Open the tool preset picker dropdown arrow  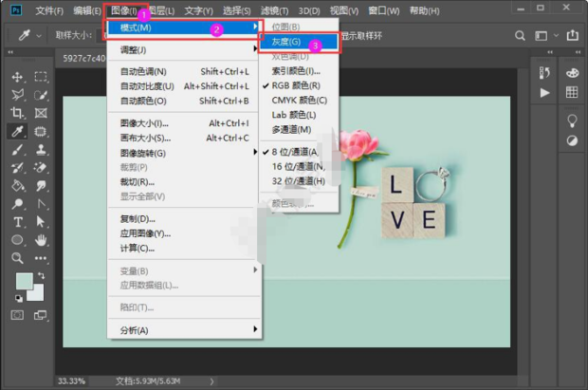(39, 36)
